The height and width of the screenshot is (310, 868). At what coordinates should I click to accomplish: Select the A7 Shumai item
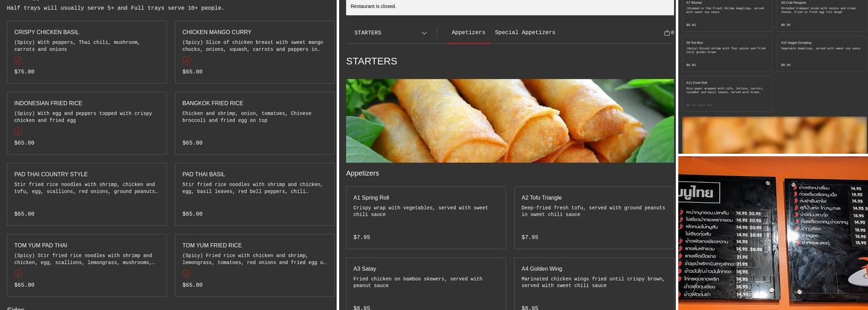pos(727,15)
